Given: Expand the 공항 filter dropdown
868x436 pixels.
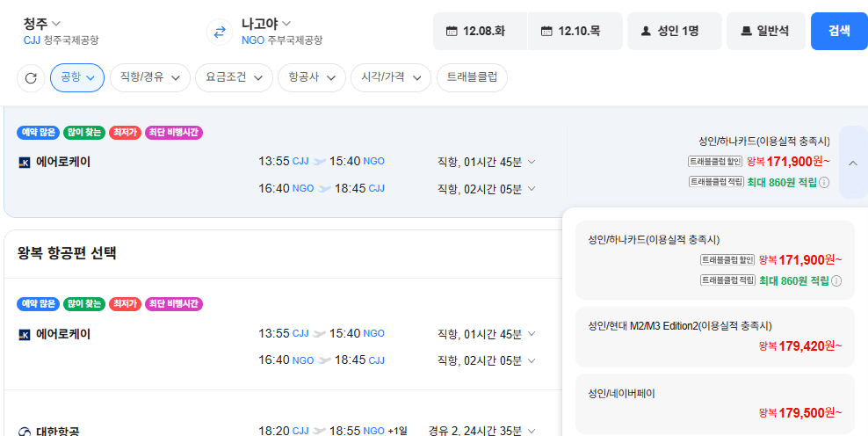Looking at the screenshot, I should coord(77,77).
